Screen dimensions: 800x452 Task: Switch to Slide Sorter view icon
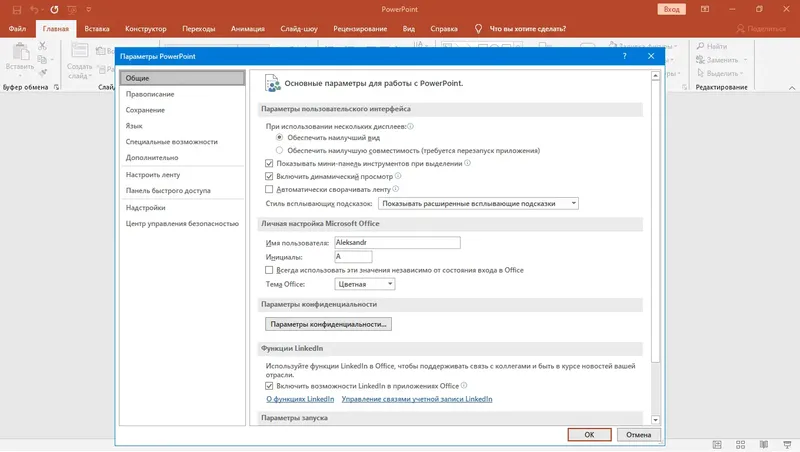tap(740, 444)
